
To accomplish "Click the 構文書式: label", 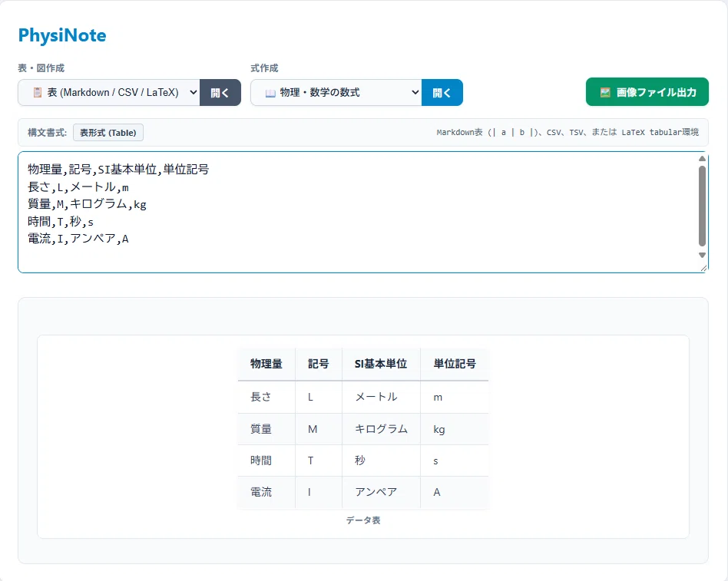I will click(x=48, y=133).
